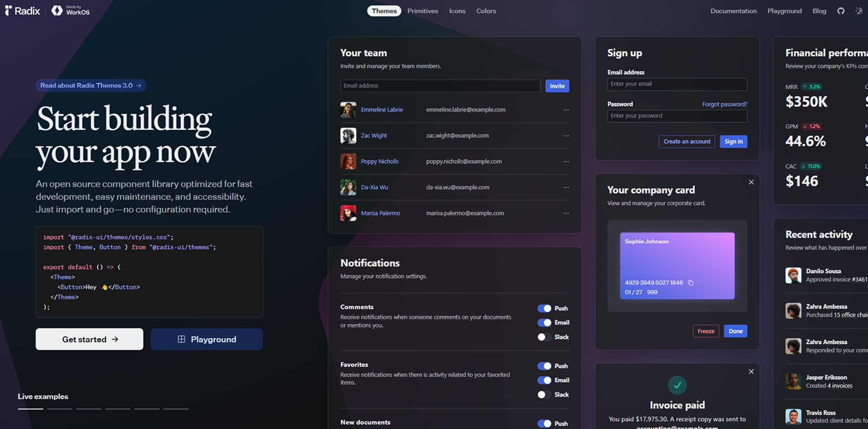This screenshot has width=868, height=429.
Task: Click Danilo Sousa's avatar in Recent activity
Action: point(793,275)
